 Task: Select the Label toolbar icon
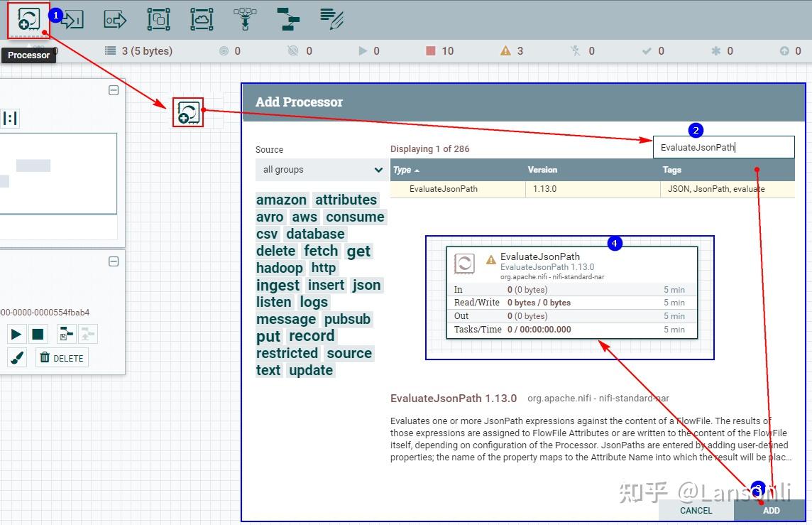click(x=331, y=20)
